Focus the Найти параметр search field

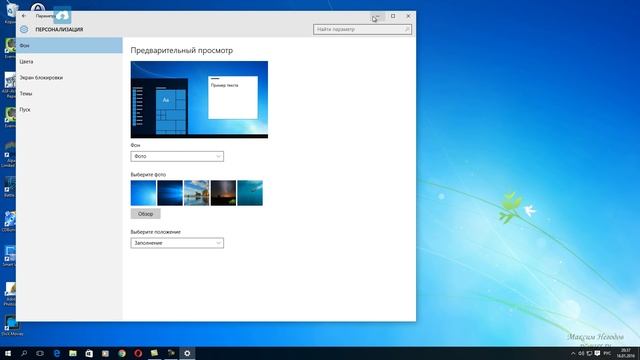click(x=362, y=29)
